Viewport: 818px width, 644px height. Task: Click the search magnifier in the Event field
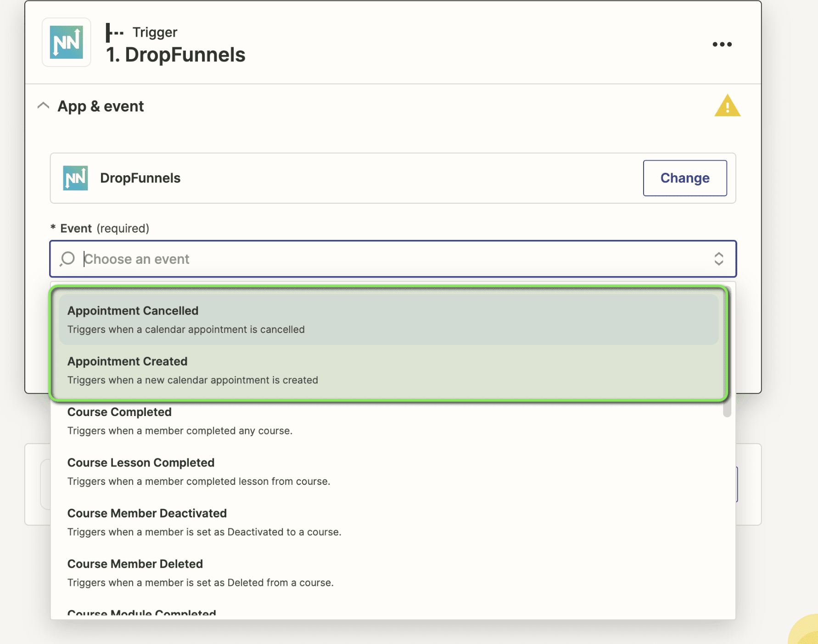point(67,259)
